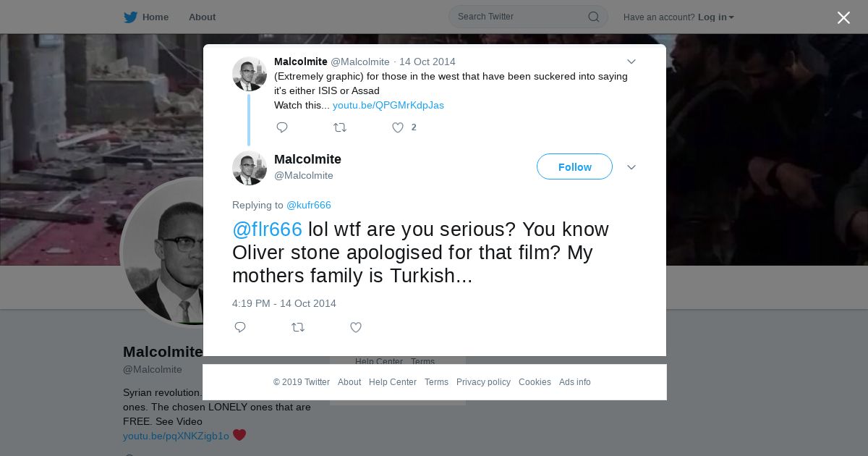Click the Twitter bird Home icon
The image size is (868, 456).
[131, 17]
